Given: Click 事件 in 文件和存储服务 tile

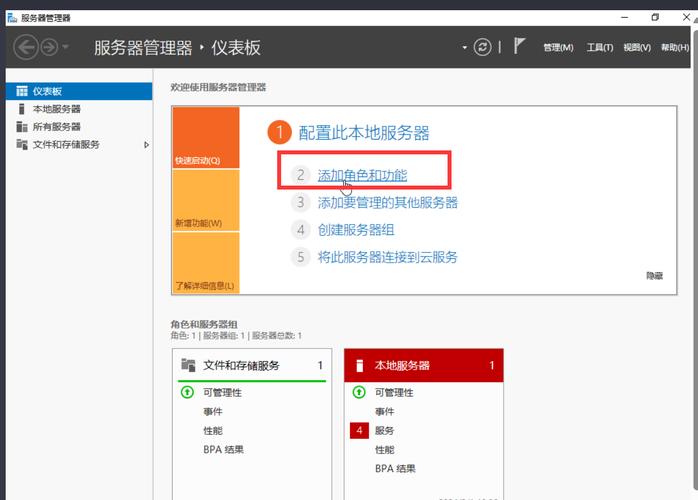Looking at the screenshot, I should 213,412.
